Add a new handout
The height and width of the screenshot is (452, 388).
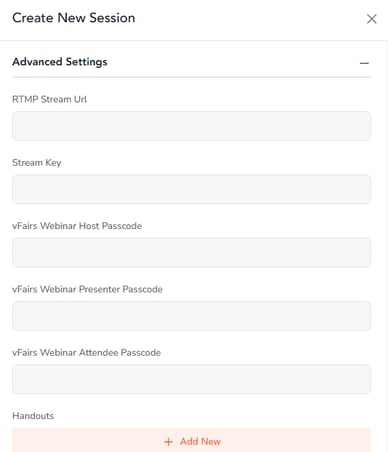tap(191, 440)
